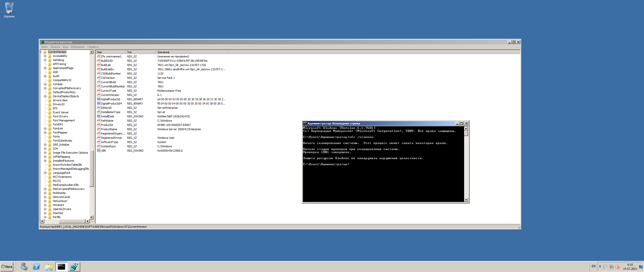
Task: Maximize the Command Prompt window
Action: click(462, 123)
